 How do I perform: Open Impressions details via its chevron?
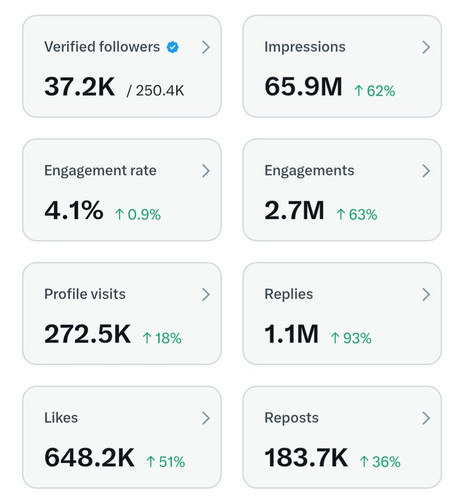click(x=426, y=47)
